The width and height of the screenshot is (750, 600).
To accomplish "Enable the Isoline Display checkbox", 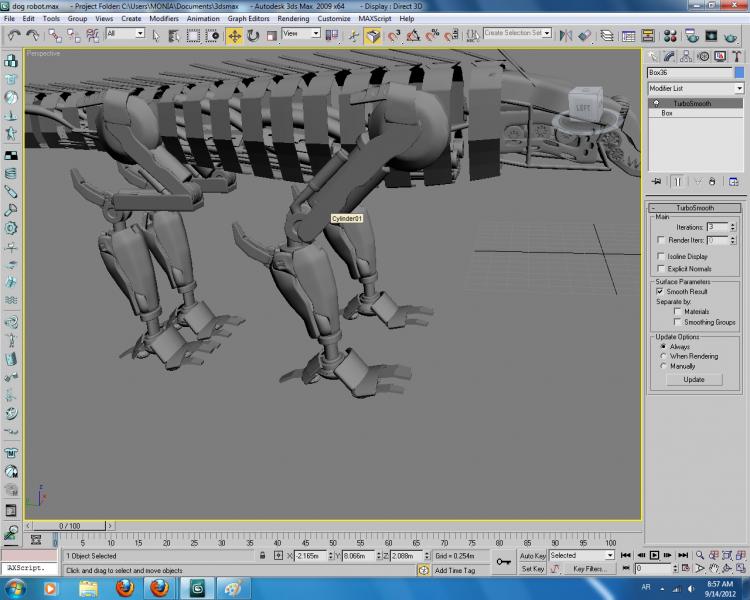I will (x=661, y=256).
